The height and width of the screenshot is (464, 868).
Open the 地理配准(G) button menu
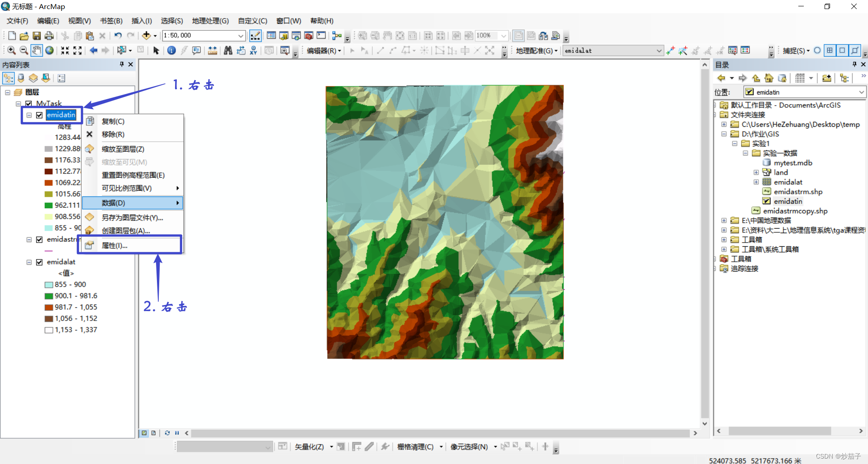[537, 51]
